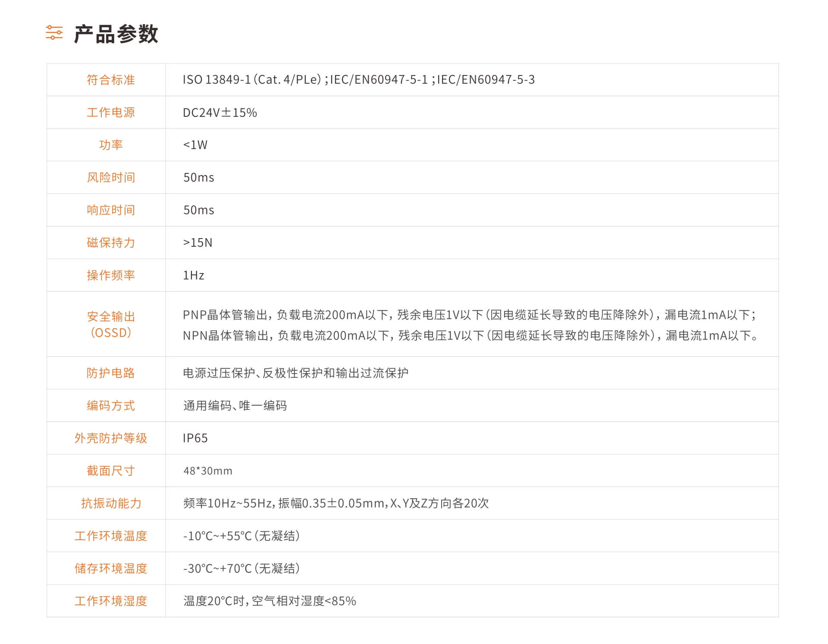The image size is (828, 644).
Task: Click the orange sliders icon beside 产品参数
Action: pyautogui.click(x=54, y=33)
